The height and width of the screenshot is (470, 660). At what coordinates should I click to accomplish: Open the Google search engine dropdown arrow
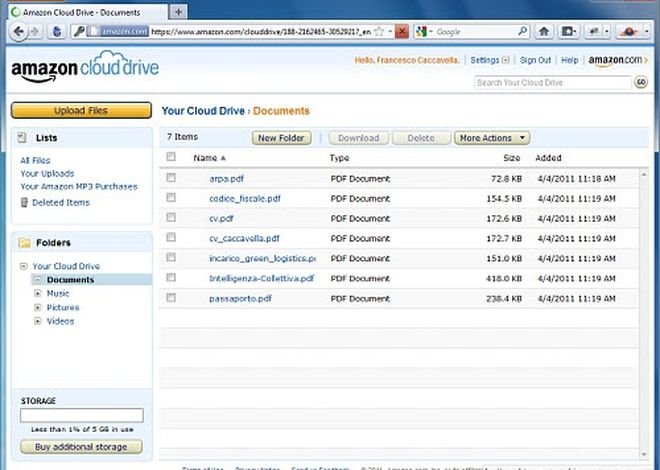pos(431,32)
